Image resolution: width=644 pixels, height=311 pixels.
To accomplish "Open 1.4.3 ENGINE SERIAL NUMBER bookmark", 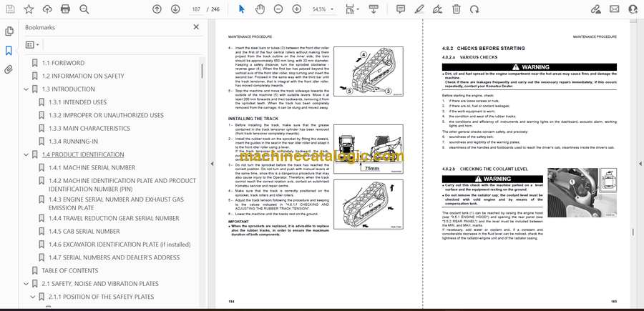I will click(116, 204).
